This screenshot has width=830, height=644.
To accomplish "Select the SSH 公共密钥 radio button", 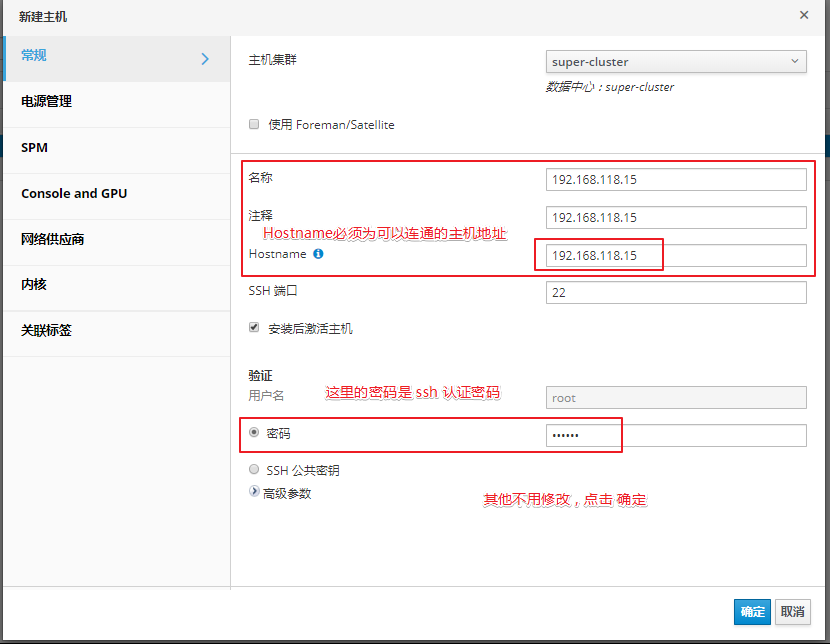I will click(x=254, y=469).
